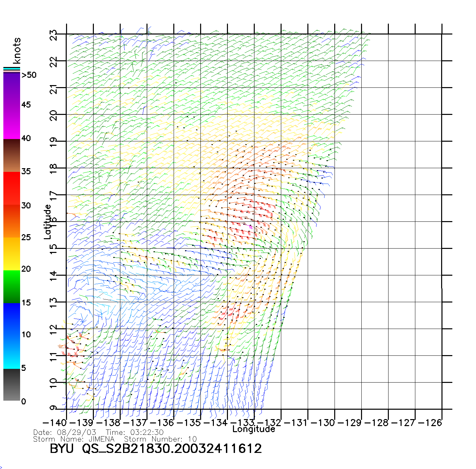Click the "Date: 08/29/03" text
This screenshot has height=469, width=476.
point(65,432)
